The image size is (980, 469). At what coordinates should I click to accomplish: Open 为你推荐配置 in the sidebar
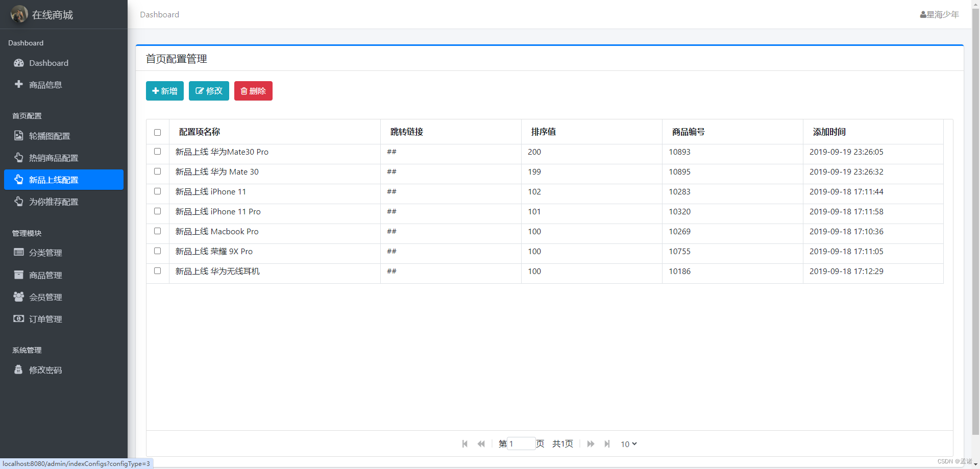[x=64, y=202]
